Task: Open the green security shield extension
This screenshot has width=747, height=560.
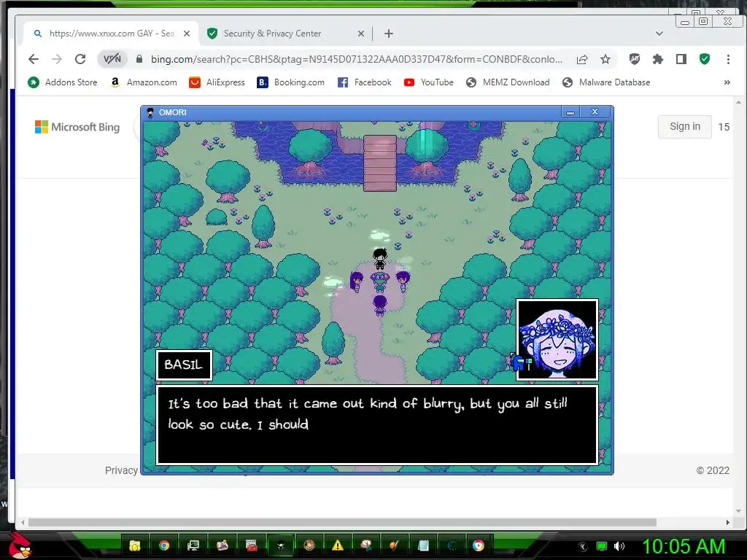Action: coord(705,59)
